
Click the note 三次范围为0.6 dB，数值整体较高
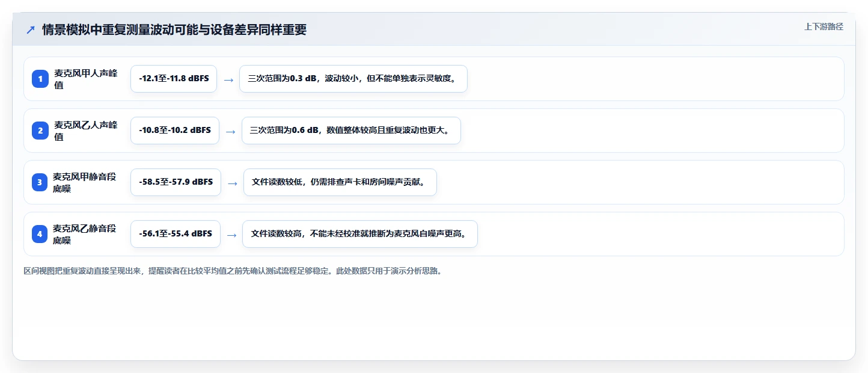(x=351, y=131)
